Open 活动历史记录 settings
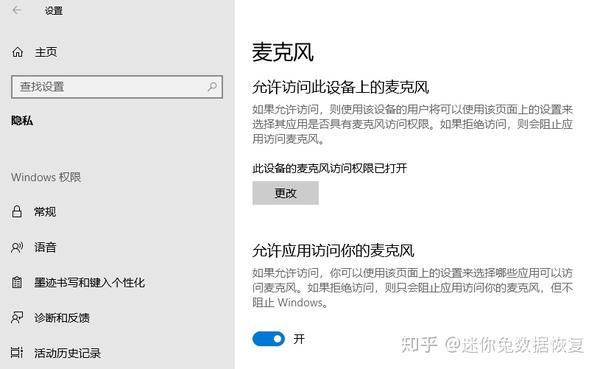Image resolution: width=600 pixels, height=369 pixels. [x=67, y=353]
